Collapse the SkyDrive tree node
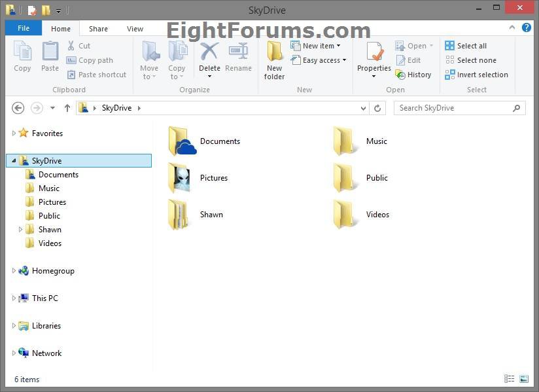The width and height of the screenshot is (539, 392). coord(14,160)
